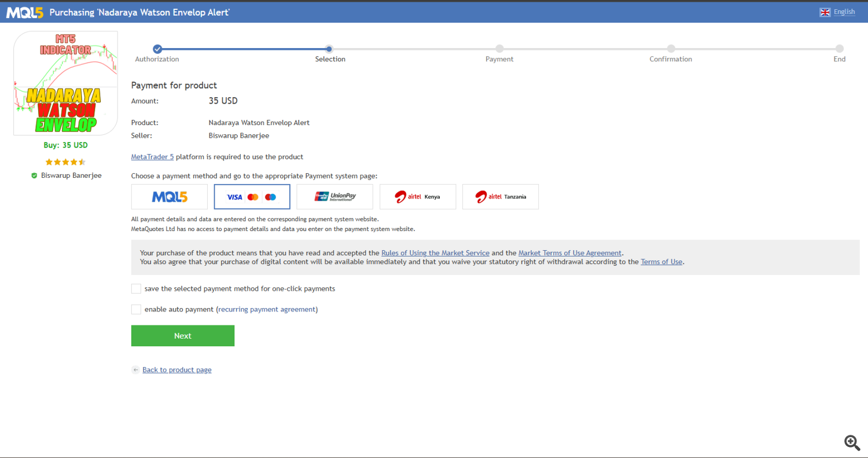
Task: Click the Selection step marker
Action: click(329, 49)
